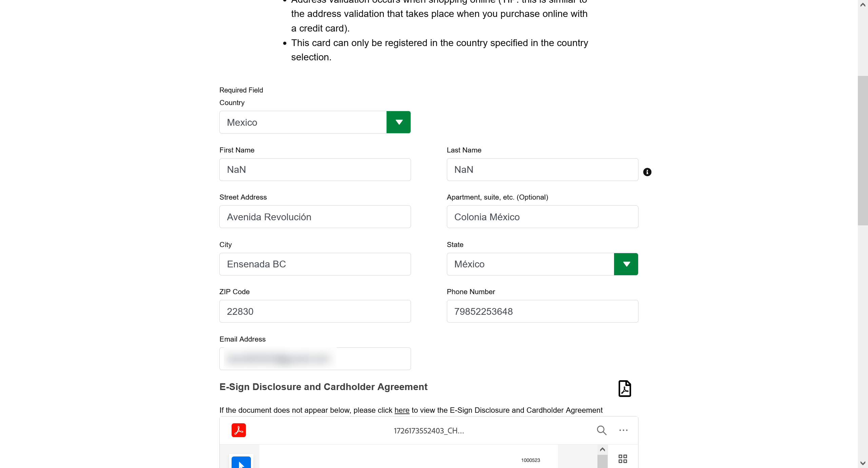Click the page's vertical scrollbar thumb
This screenshot has height=468, width=868.
click(863, 150)
